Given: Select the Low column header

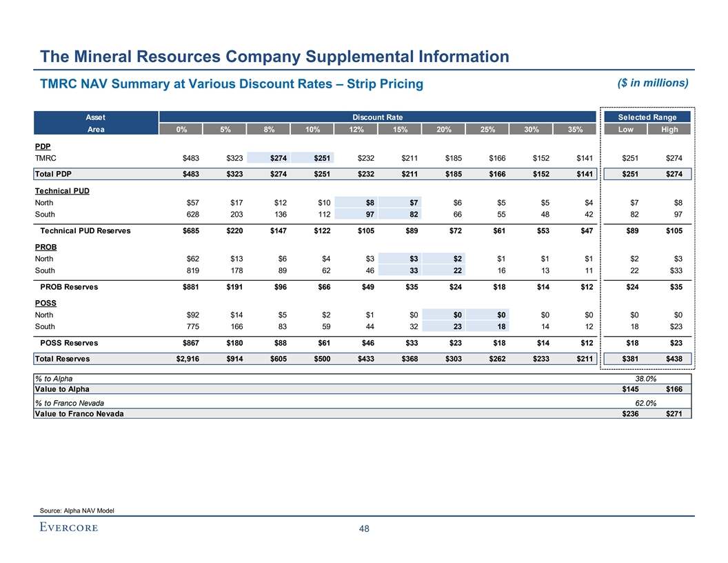Looking at the screenshot, I should [625, 130].
